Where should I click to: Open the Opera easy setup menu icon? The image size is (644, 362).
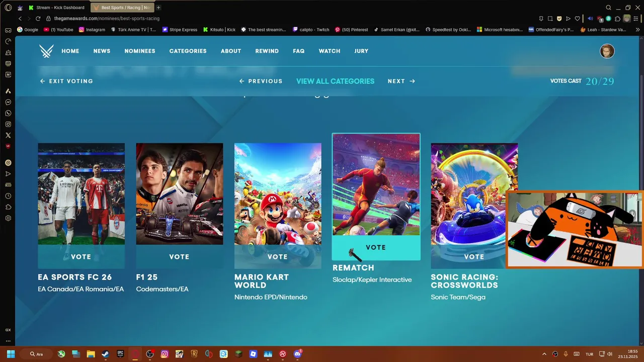(x=636, y=19)
